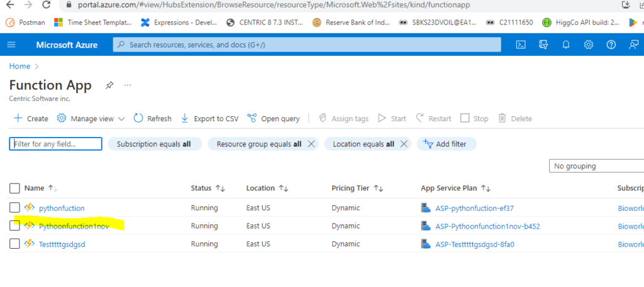Open the notifications bell

point(566,45)
